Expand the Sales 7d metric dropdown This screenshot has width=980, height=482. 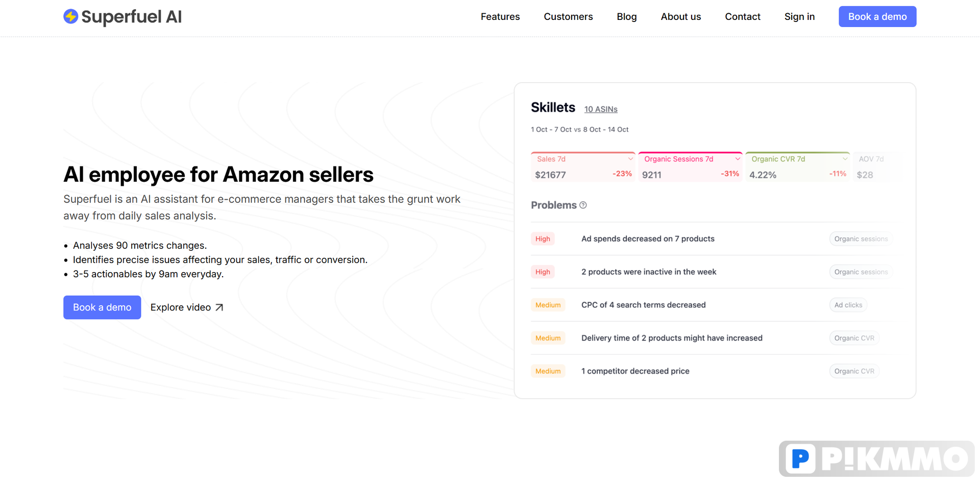click(x=630, y=159)
